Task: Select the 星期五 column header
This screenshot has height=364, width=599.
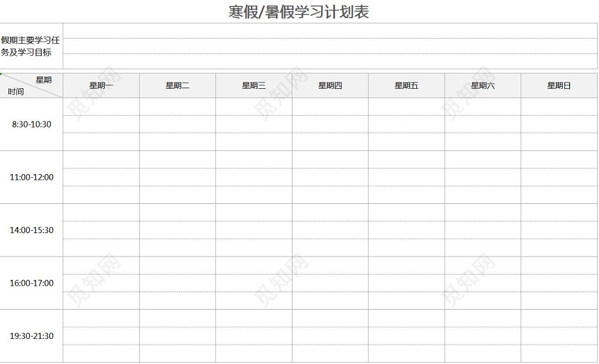Action: (405, 85)
